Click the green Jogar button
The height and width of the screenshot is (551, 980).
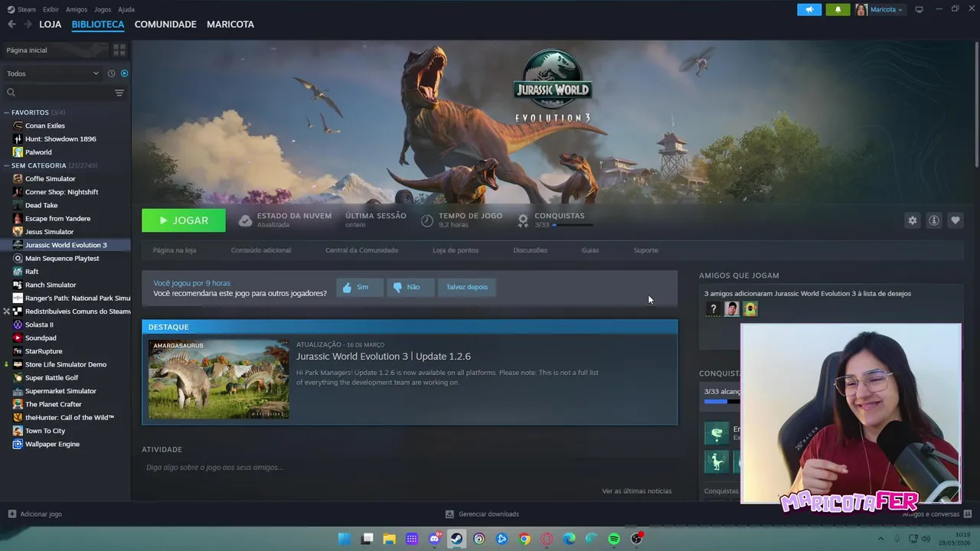point(184,220)
